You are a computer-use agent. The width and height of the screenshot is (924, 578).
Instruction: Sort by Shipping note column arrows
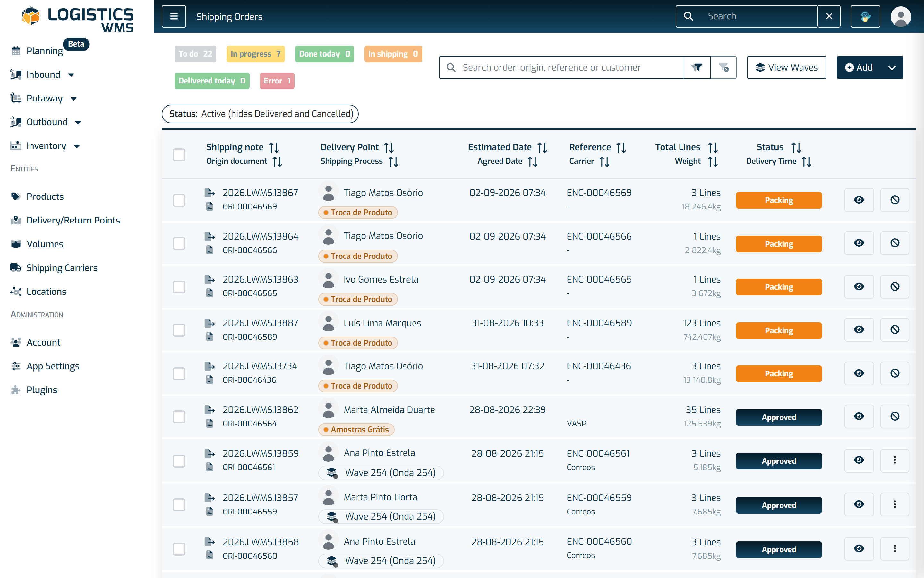(274, 148)
